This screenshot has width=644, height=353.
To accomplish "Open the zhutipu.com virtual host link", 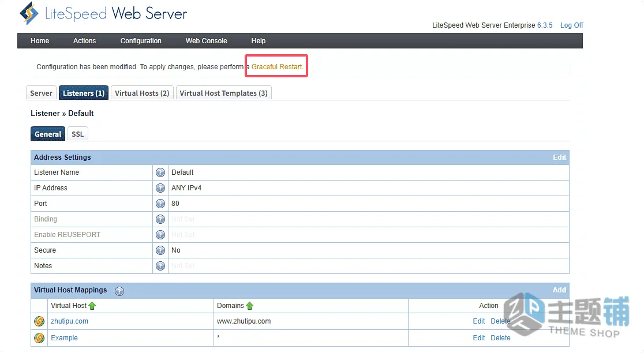I will (69, 321).
